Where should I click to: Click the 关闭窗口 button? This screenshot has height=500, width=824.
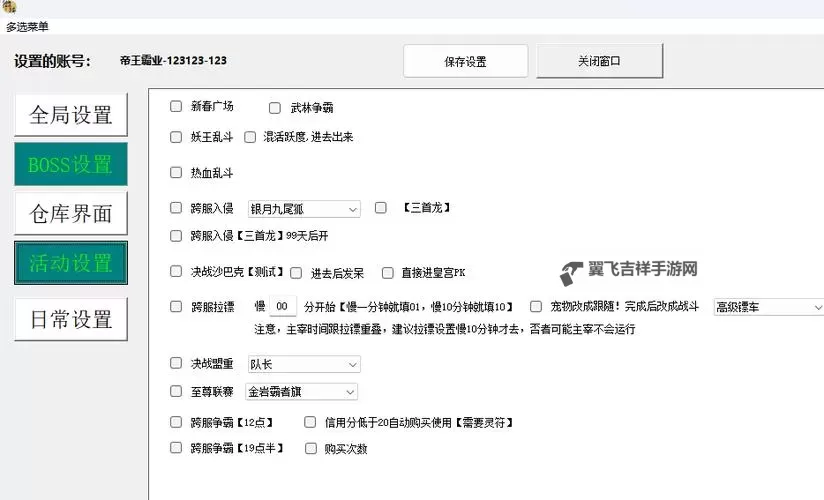(x=599, y=61)
